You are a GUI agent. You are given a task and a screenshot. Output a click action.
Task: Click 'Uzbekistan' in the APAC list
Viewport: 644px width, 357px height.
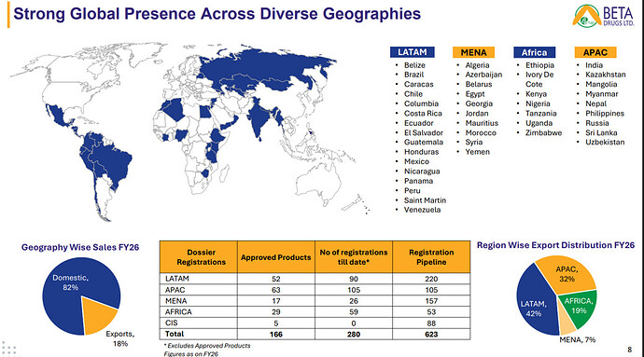pyautogui.click(x=605, y=142)
